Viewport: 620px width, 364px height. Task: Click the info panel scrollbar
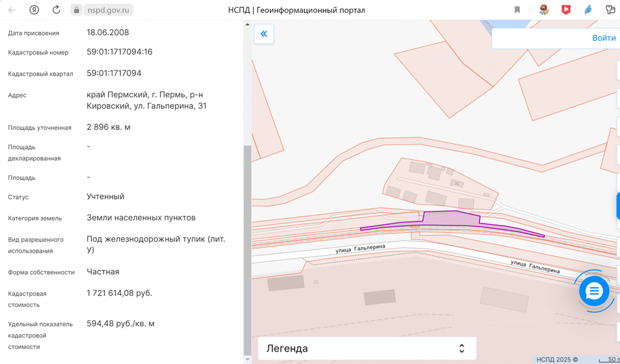pos(247,250)
